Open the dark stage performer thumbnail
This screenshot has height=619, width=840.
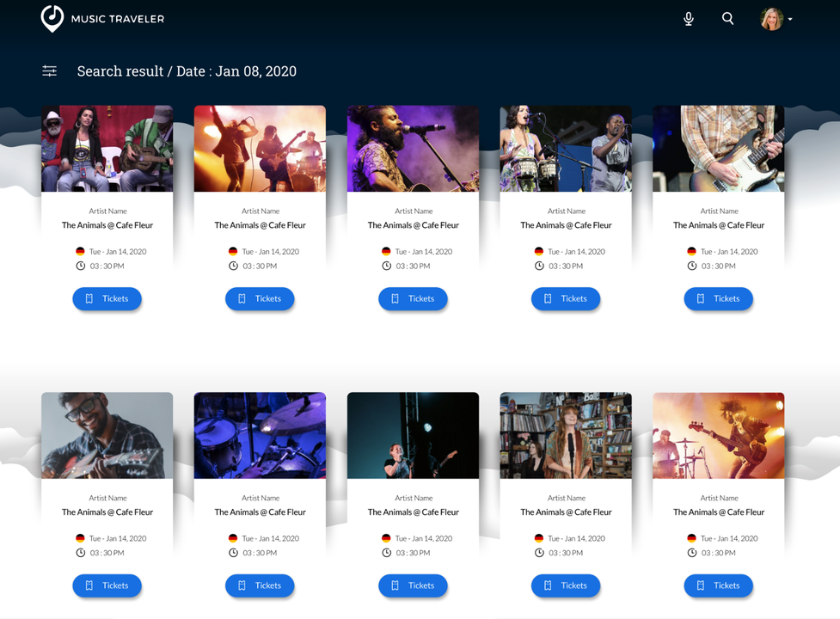coord(413,435)
